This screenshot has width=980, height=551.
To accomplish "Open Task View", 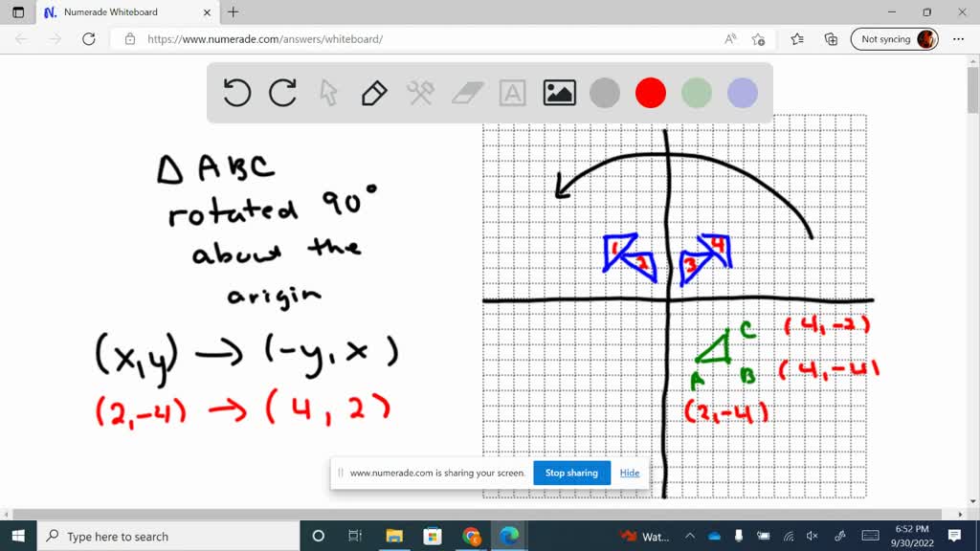I will (355, 536).
